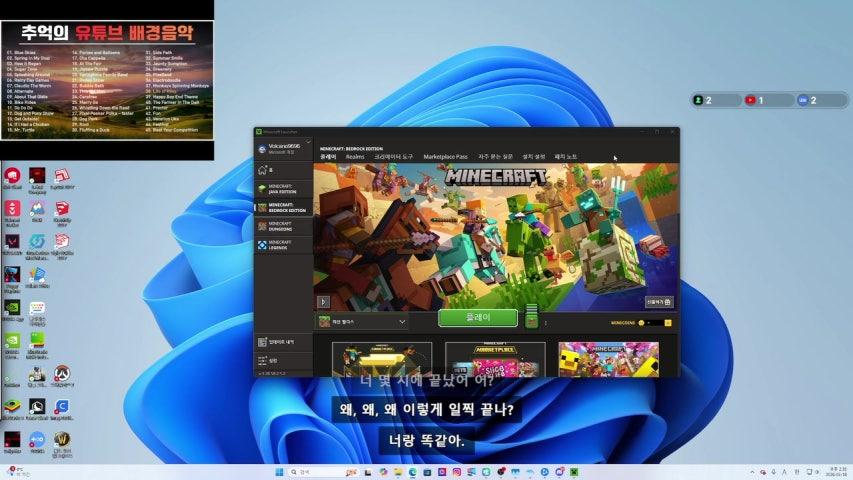This screenshot has width=853, height=480.
Task: Open 설정 (Settings) in the launcher sidebar
Action: coord(283,360)
